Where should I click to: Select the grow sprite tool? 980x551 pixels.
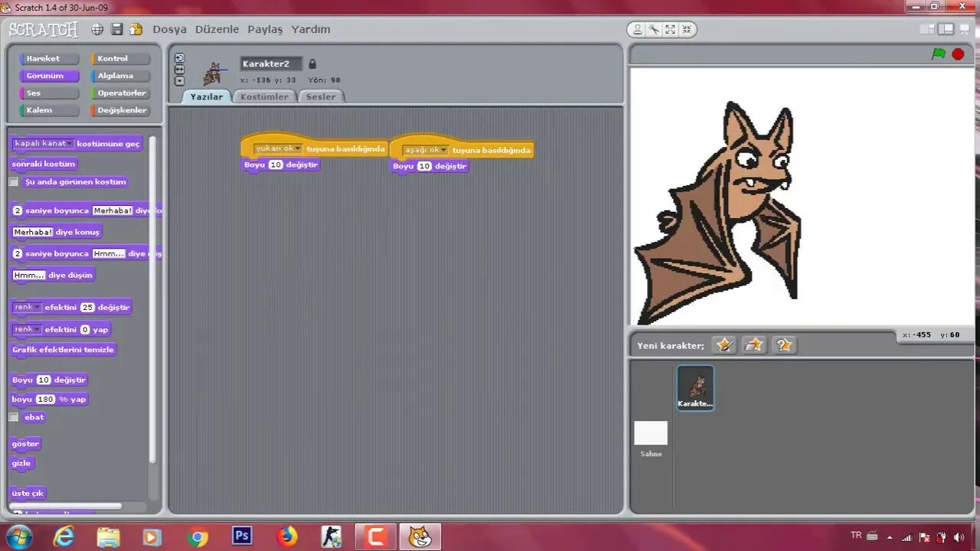671,29
